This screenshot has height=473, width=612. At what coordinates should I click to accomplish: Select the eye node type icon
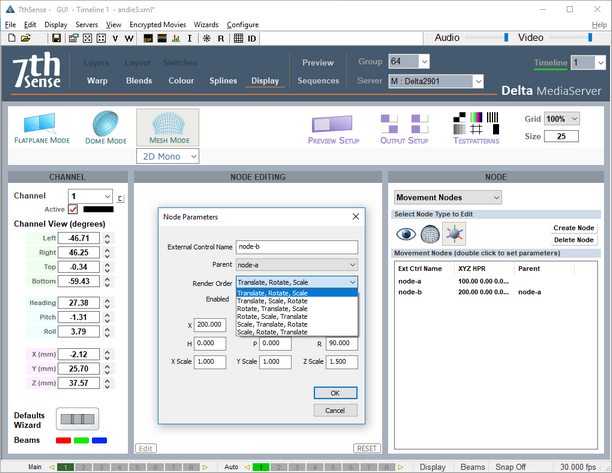[406, 234]
